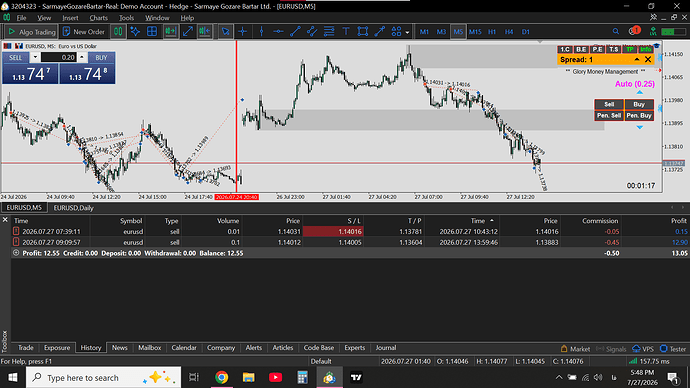Expand the Profit summary row plus icon

[x=16, y=253]
